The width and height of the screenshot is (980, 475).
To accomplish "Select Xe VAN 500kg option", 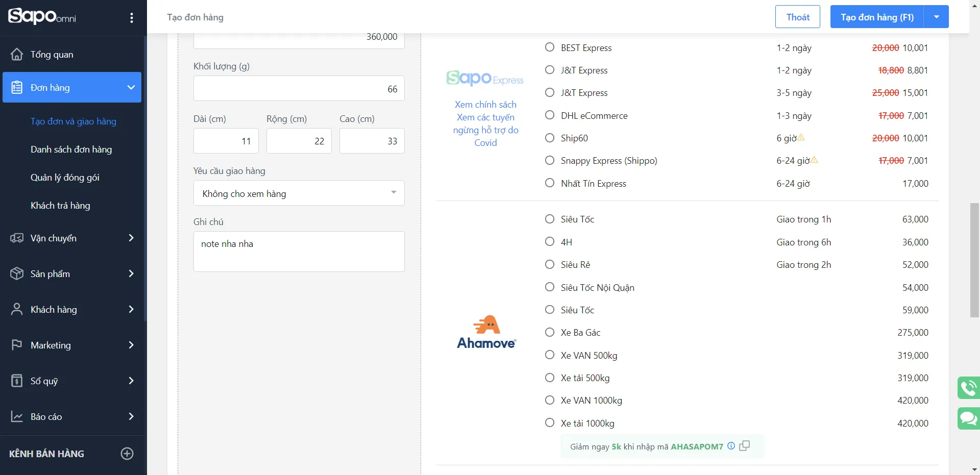I will (x=550, y=355).
